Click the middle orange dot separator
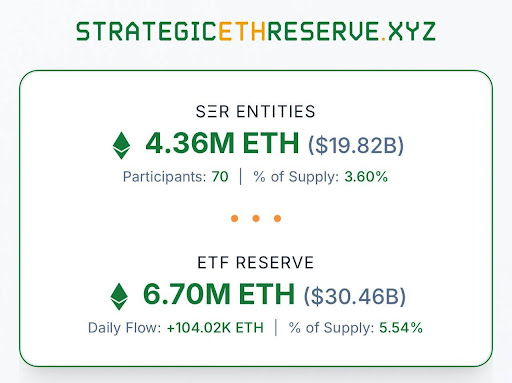Screen dimensions: 512x383 tap(256, 218)
